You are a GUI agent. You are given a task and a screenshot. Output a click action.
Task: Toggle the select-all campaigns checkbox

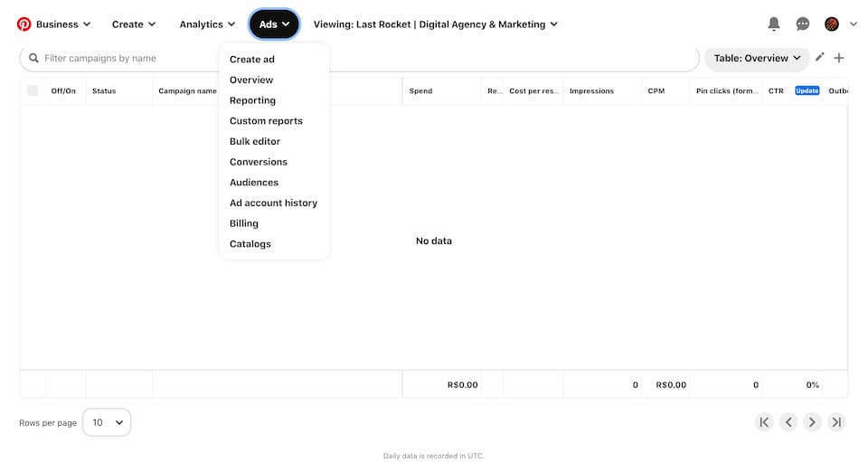[33, 90]
